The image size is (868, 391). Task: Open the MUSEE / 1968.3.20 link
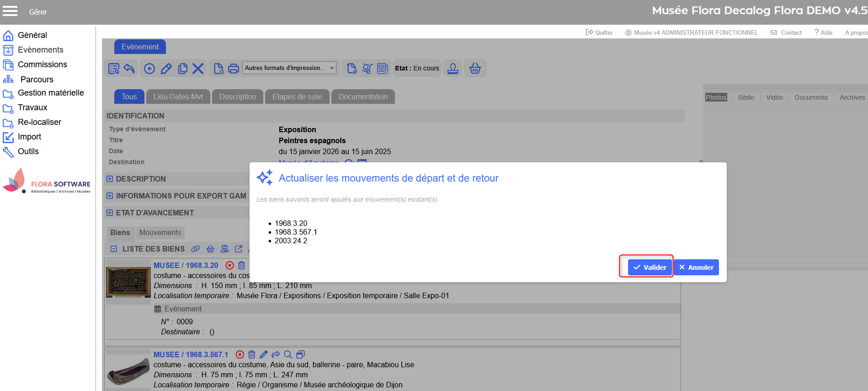[186, 265]
